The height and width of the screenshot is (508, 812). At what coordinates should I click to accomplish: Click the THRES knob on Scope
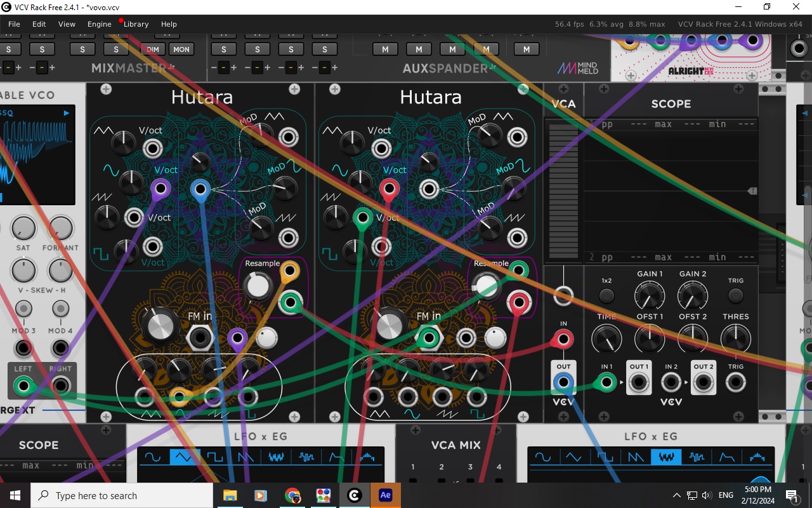735,338
